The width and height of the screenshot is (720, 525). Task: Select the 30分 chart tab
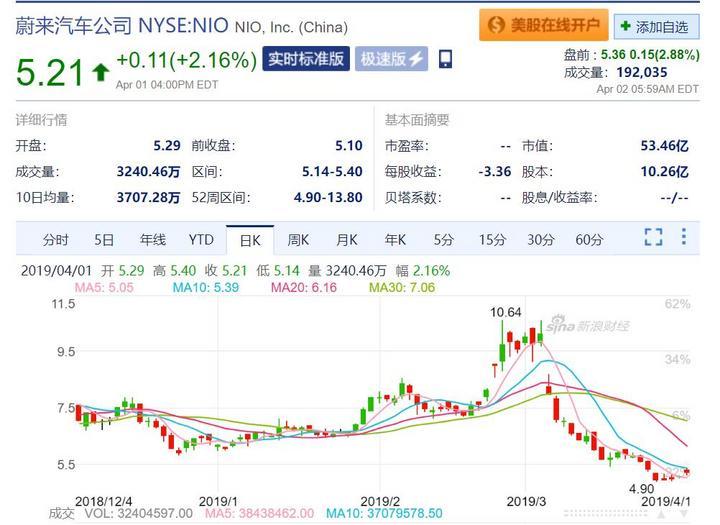pyautogui.click(x=540, y=240)
